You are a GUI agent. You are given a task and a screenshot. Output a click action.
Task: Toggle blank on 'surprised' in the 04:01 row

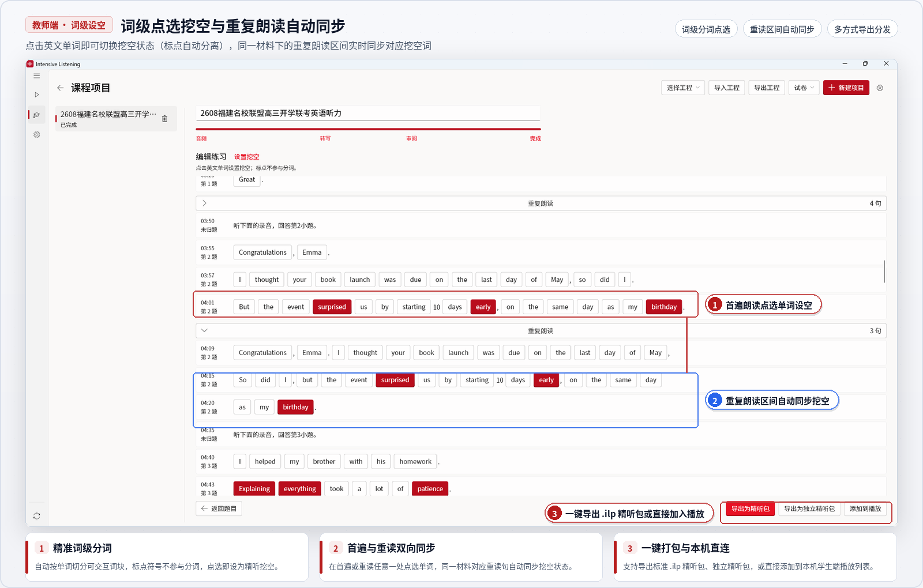click(x=332, y=307)
